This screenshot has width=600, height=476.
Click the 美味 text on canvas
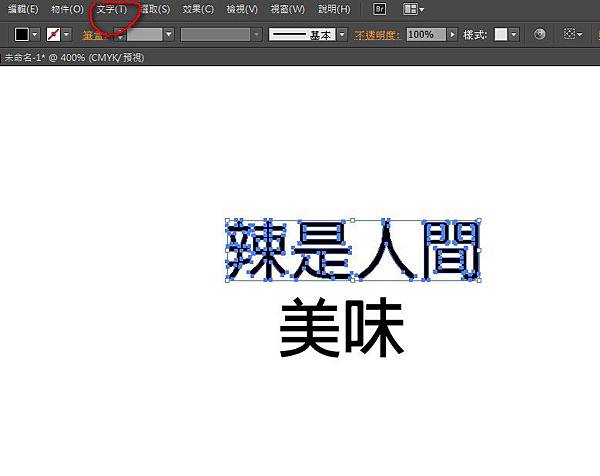342,328
